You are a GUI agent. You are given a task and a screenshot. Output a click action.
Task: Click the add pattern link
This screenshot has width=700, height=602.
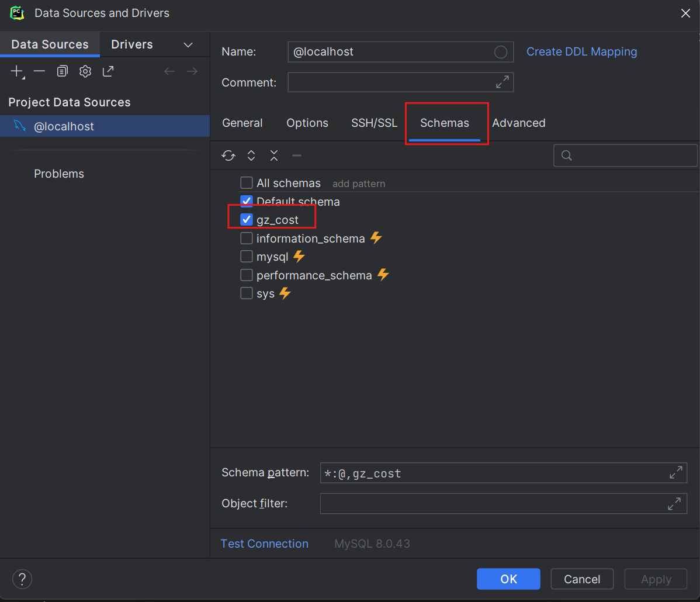[x=359, y=184]
